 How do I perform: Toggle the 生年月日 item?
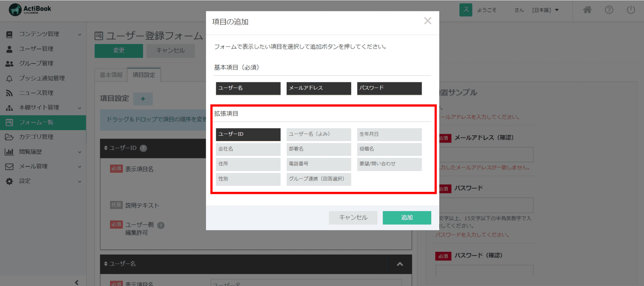389,134
